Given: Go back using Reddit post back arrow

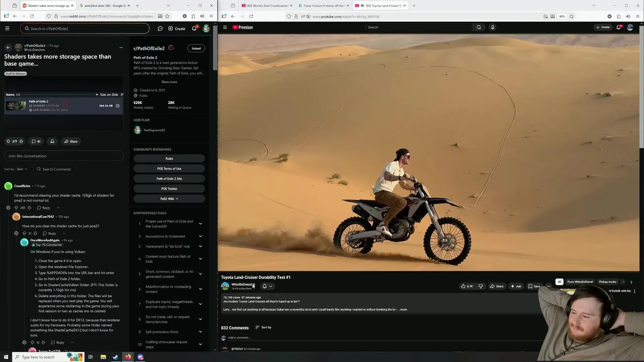Looking at the screenshot, I should (x=8, y=47).
